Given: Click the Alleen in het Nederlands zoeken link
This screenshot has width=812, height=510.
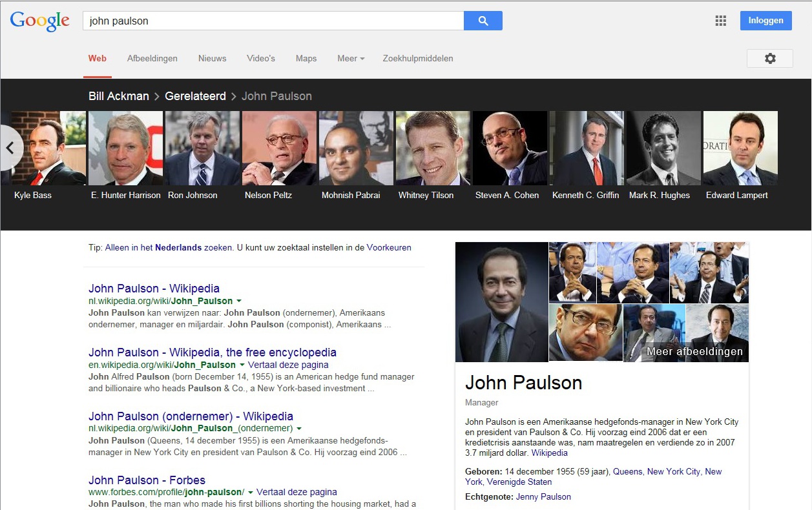Looking at the screenshot, I should click(x=168, y=247).
